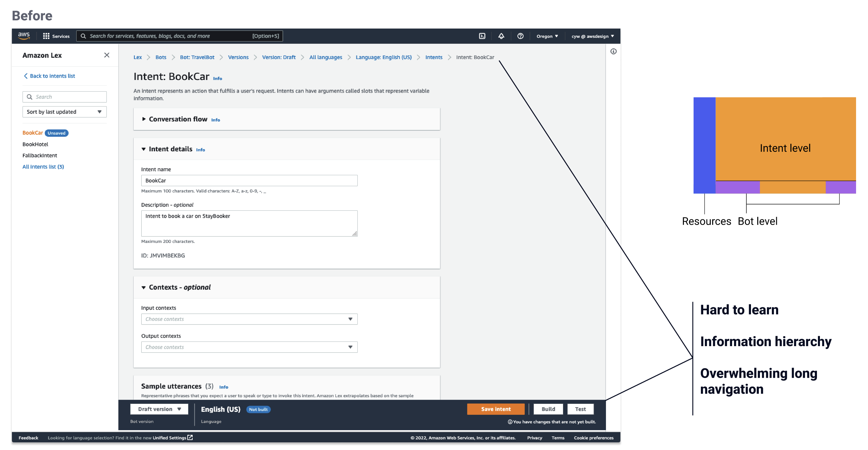Screen dimensions: 868x450
Task: Click the ID: JMVIMBEKBG text
Action: coord(163,255)
